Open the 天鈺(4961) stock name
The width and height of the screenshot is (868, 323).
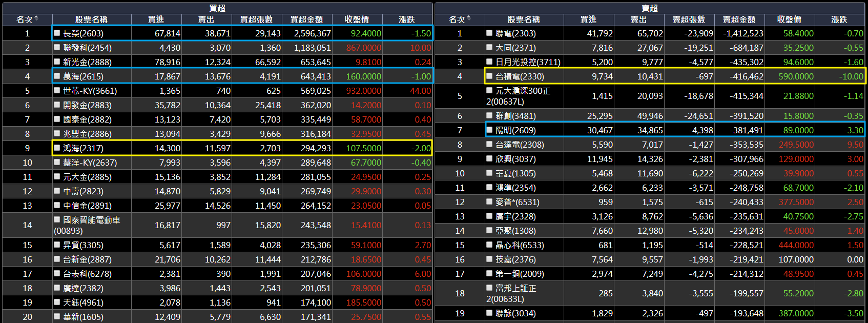83,302
